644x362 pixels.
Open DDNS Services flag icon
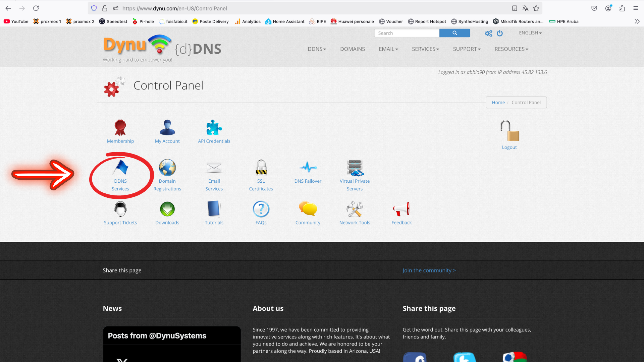coord(120,167)
